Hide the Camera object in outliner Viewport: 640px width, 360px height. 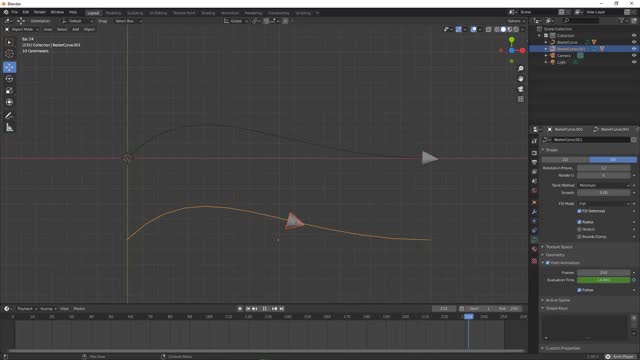pos(634,56)
